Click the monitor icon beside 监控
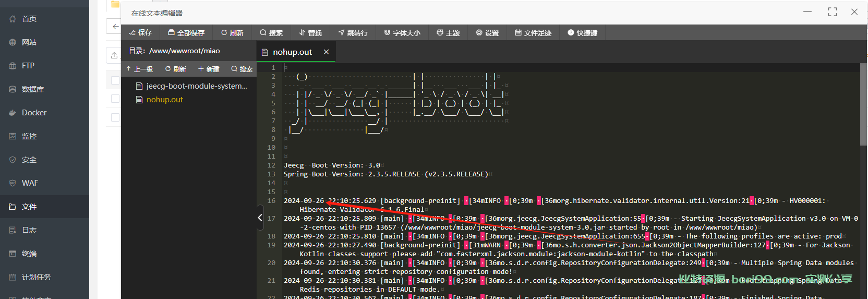 13,136
